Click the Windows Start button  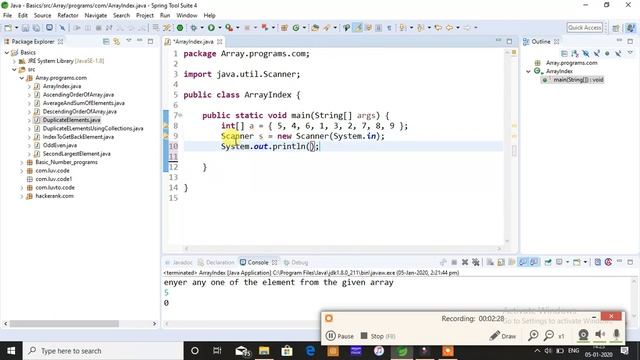[x=11, y=351]
